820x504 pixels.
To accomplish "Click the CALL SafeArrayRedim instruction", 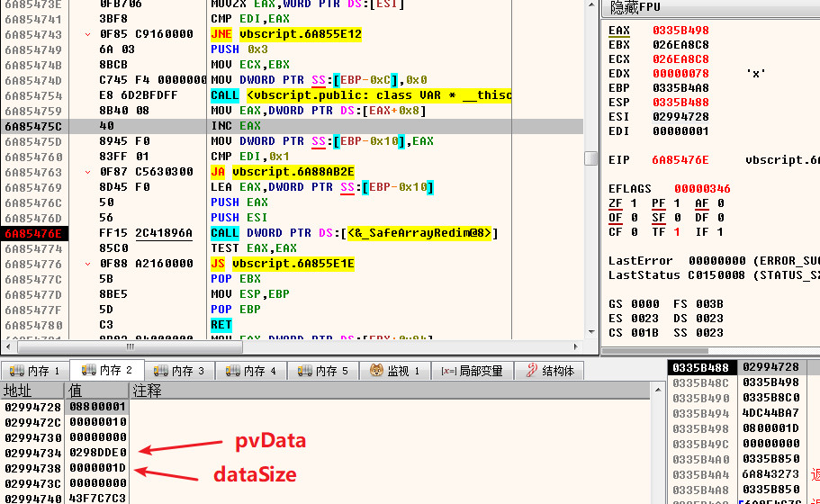I will pyautogui.click(x=354, y=233).
